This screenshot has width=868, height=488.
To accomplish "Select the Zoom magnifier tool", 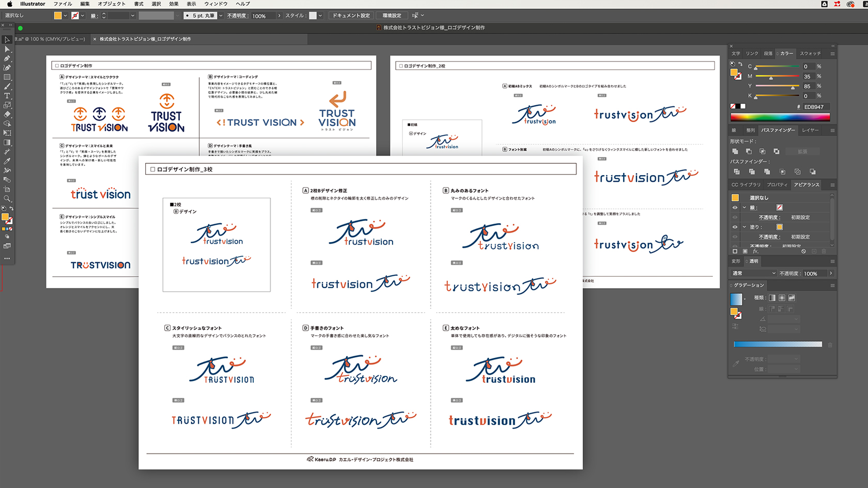I will click(x=7, y=198).
